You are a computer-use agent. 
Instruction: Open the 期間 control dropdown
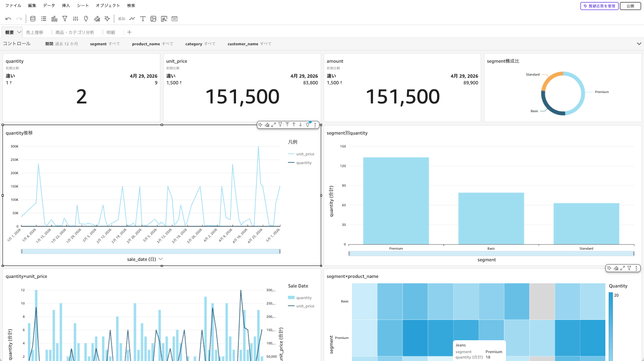61,44
